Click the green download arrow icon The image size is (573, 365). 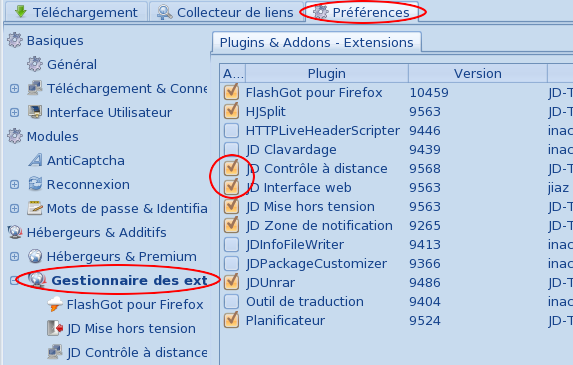point(21,11)
